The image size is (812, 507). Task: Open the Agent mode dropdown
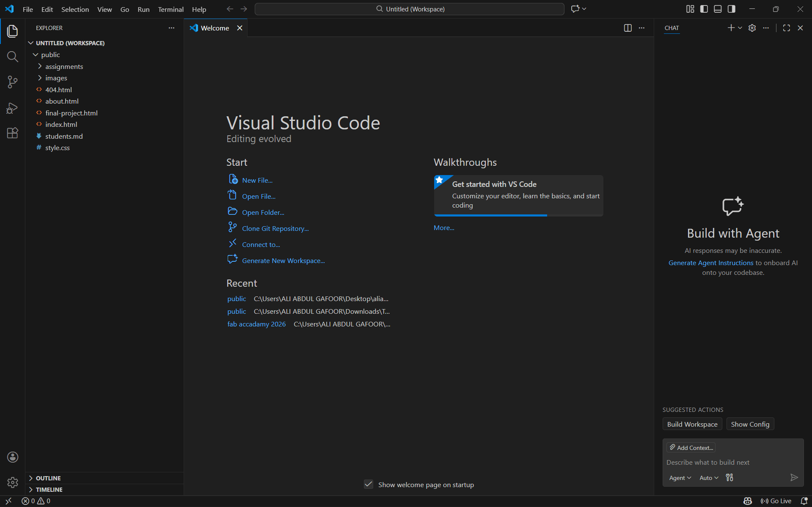point(680,478)
